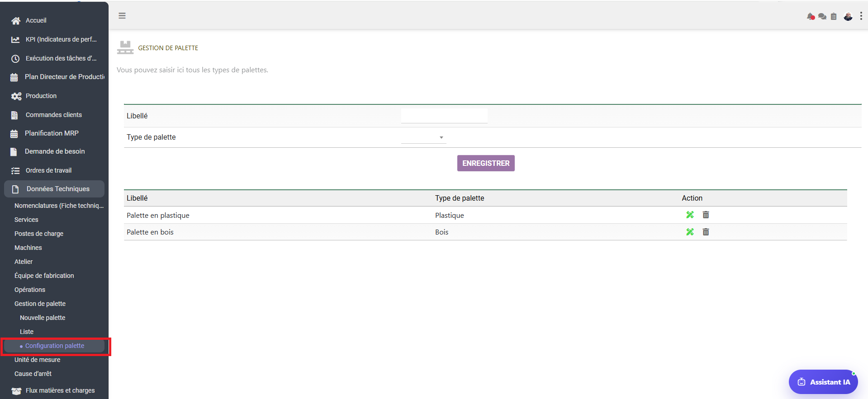This screenshot has height=399, width=868.
Task: Open the chat messages icon
Action: click(x=822, y=17)
